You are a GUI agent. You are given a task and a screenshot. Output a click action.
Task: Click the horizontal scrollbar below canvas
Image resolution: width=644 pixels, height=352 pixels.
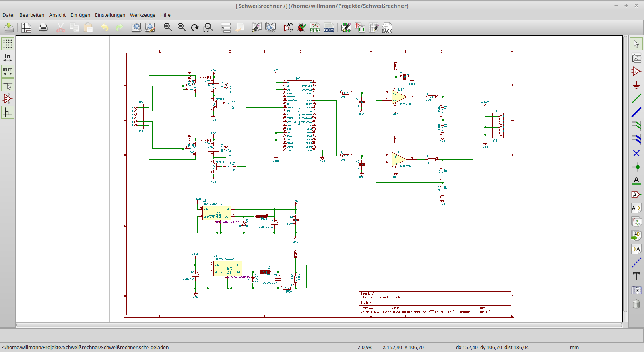(319, 325)
